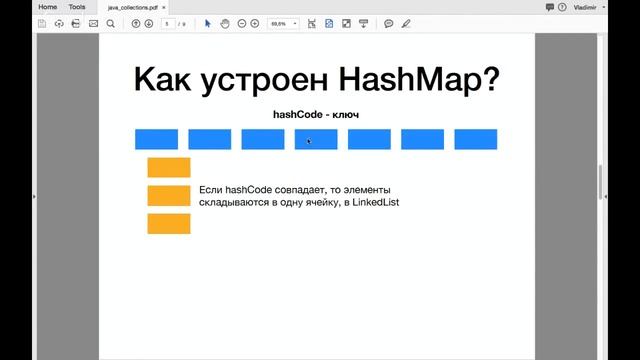The height and width of the screenshot is (360, 640).
Task: Switch to the Home tab
Action: 48,7
